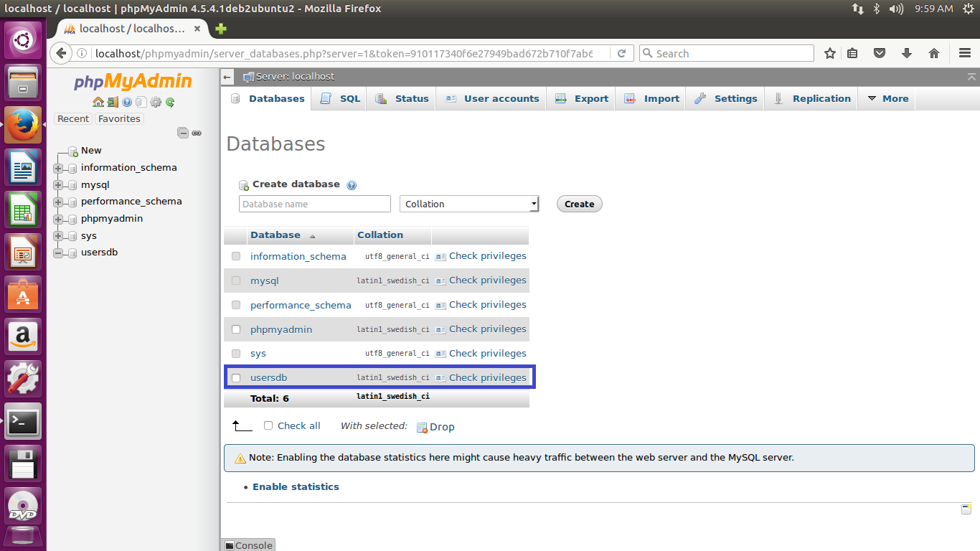The width and height of the screenshot is (980, 551).
Task: Open the MySQL documentation pages icon
Action: pyautogui.click(x=141, y=102)
